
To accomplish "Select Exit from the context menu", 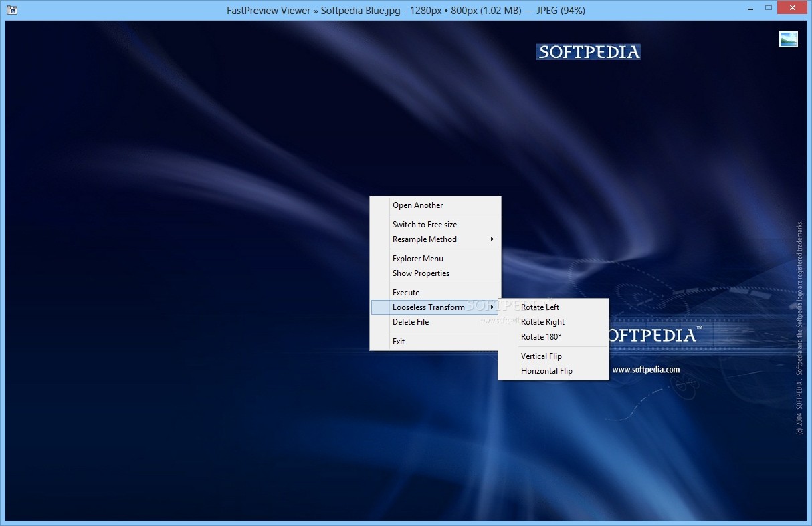I will [x=435, y=342].
